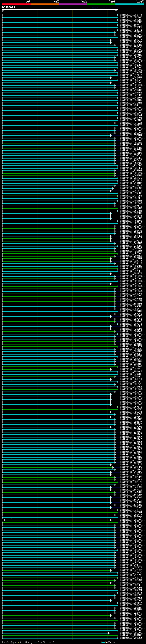The width and height of the screenshot is (146, 644).
Task: Select the UniRef100_C5MG30 hit label
Action: pos(131,48)
